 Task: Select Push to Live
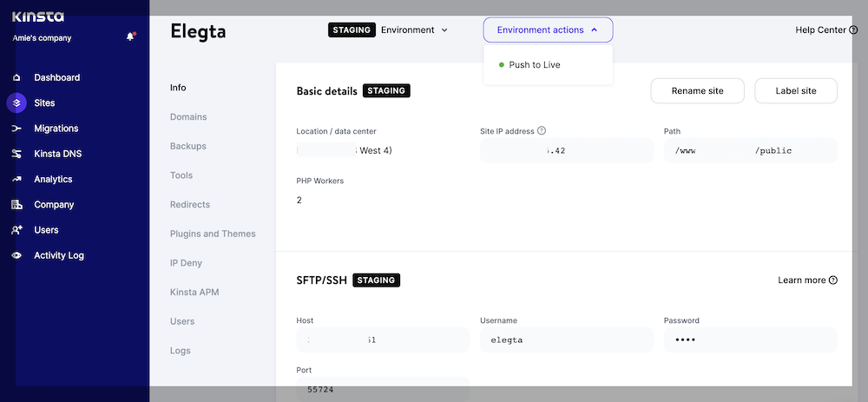tap(535, 65)
